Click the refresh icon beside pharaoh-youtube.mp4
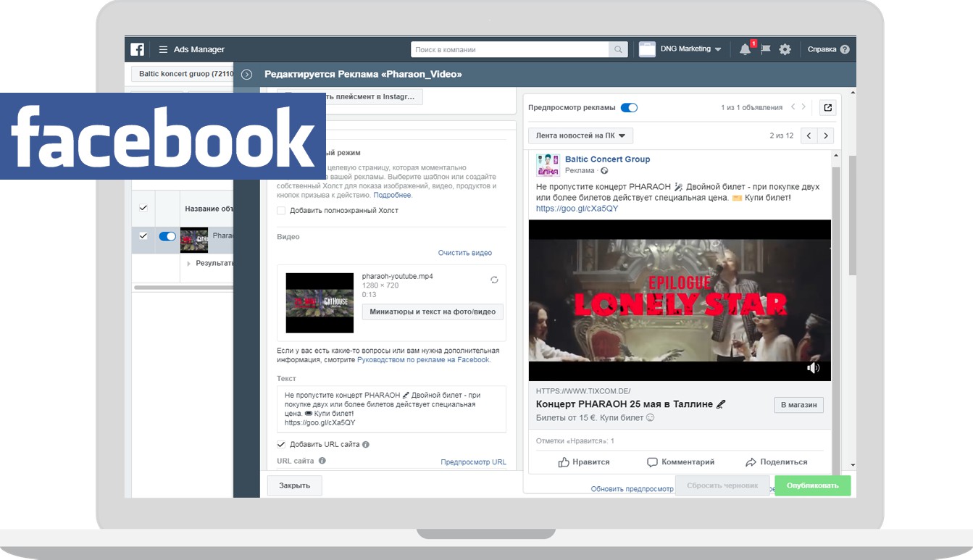The height and width of the screenshot is (560, 973). 494,280
